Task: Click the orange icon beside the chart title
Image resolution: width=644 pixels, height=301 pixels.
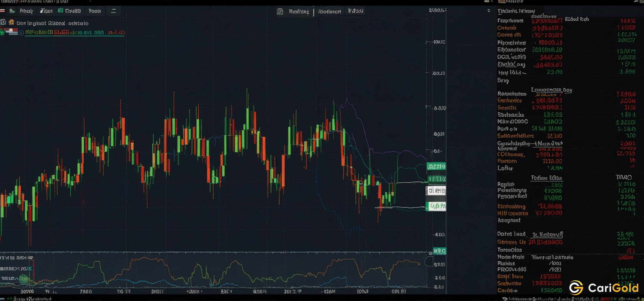Action: click(11, 22)
